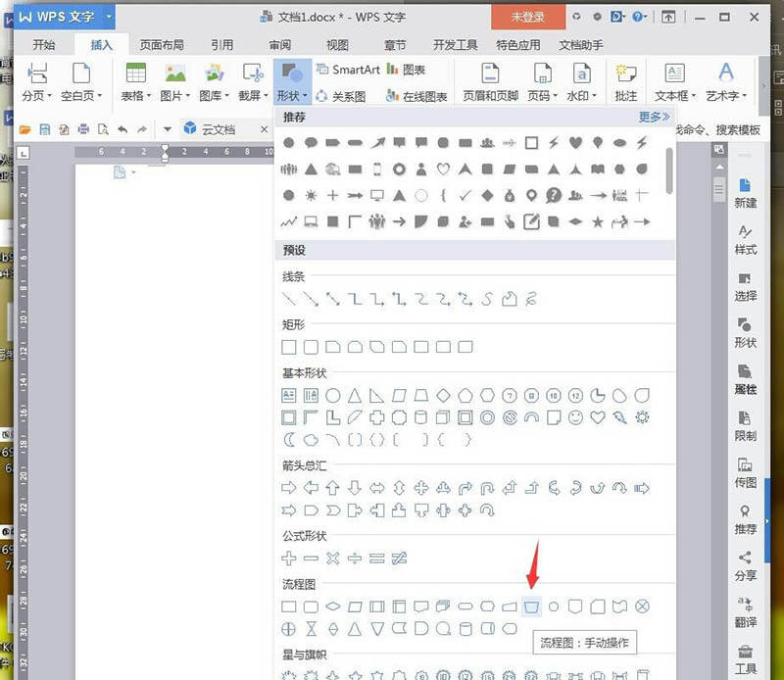This screenshot has width=784, height=680.
Task: Insert a SmartArt graphic
Action: pos(349,70)
